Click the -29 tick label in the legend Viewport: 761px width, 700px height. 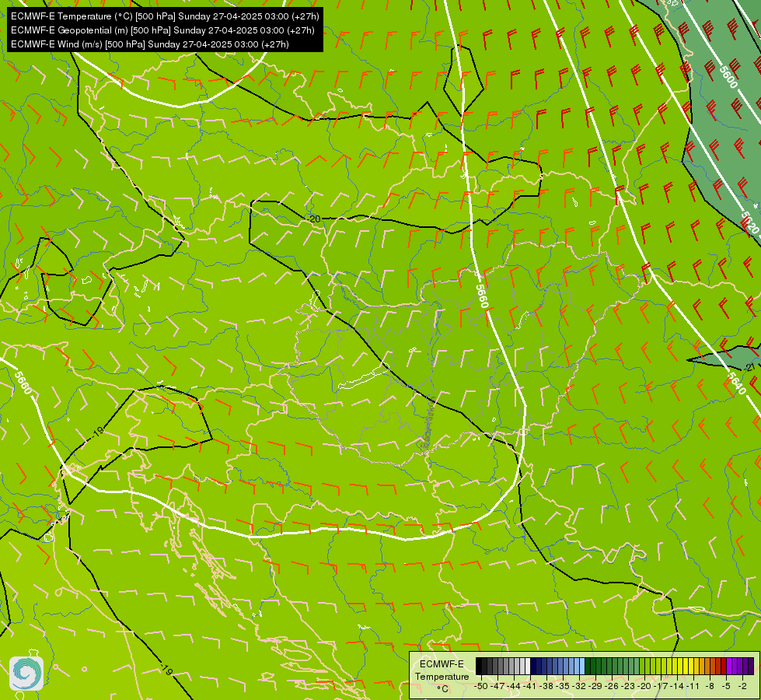(x=595, y=686)
